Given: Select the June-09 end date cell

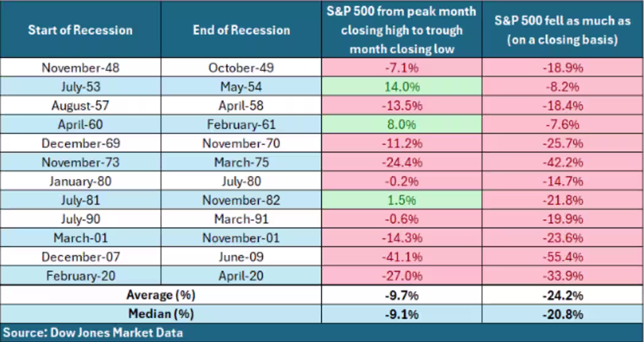Looking at the screenshot, I should tap(241, 257).
